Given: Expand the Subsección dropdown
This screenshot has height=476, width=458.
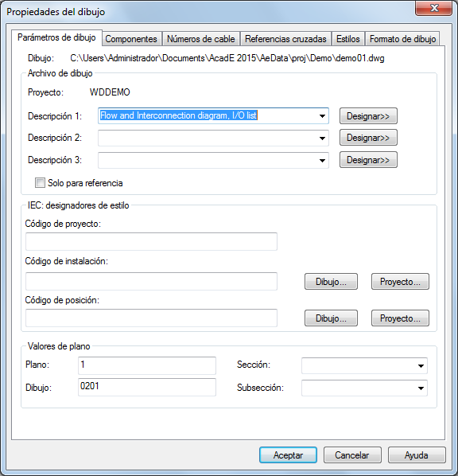Looking at the screenshot, I should coord(421,388).
